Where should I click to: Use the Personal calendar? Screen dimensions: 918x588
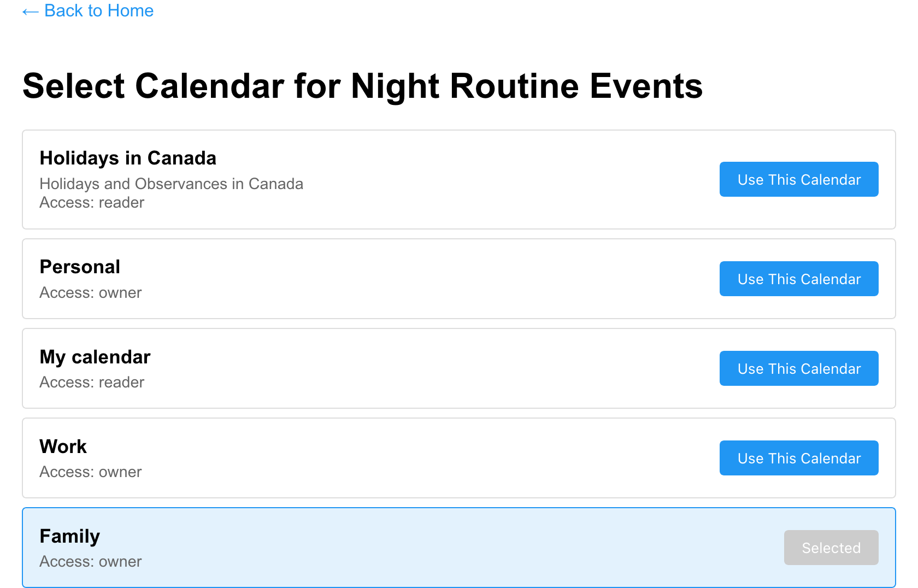[x=798, y=279]
